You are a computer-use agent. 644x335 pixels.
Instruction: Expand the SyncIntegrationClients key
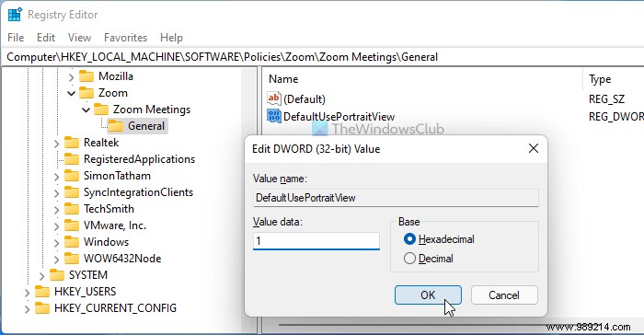(x=56, y=192)
